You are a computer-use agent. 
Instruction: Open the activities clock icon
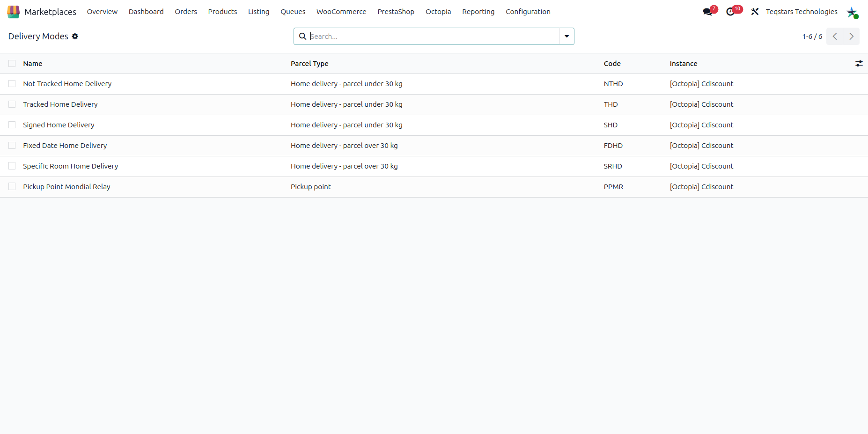(730, 12)
